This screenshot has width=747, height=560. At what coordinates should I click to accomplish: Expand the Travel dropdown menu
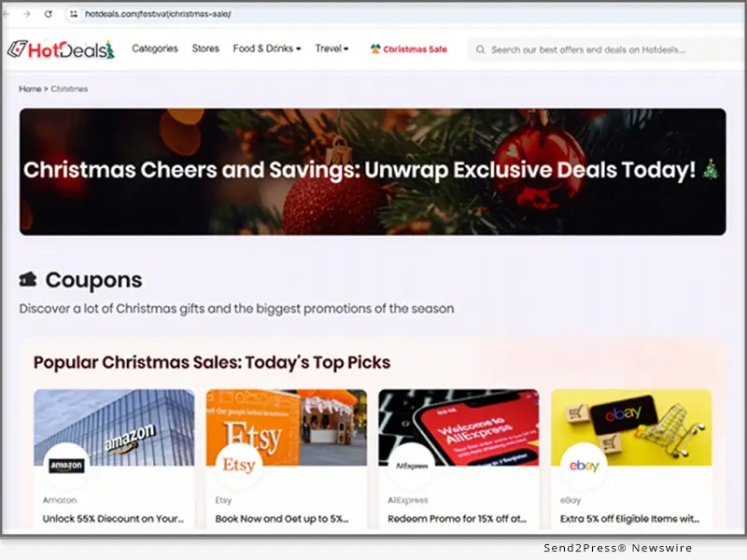(x=331, y=49)
